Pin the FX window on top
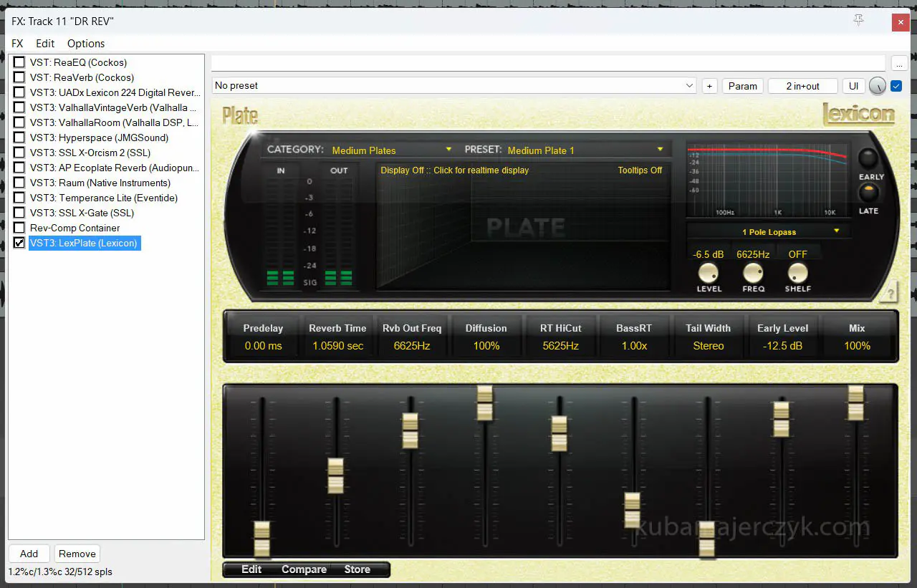This screenshot has height=588, width=917. pyautogui.click(x=859, y=21)
